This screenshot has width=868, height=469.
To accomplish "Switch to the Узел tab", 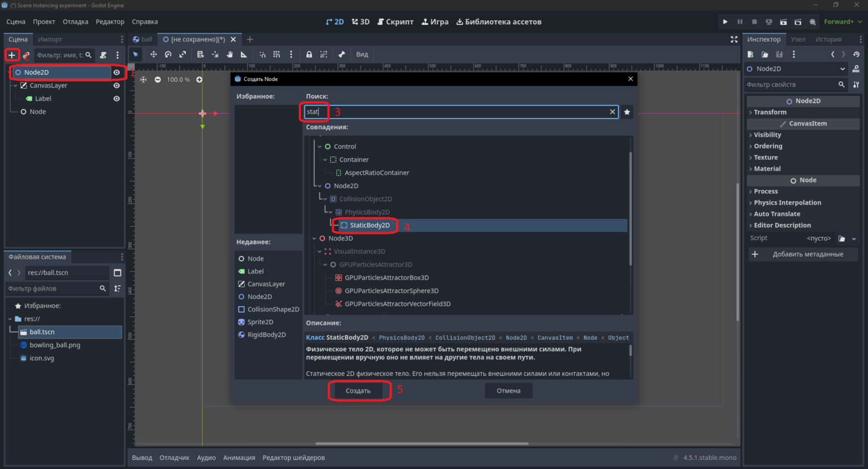I will [x=798, y=39].
